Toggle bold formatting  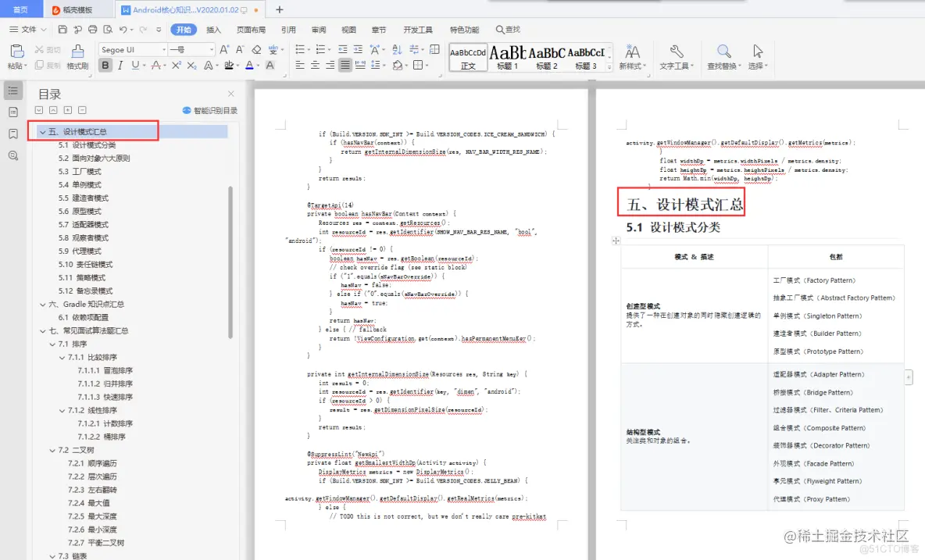click(105, 66)
